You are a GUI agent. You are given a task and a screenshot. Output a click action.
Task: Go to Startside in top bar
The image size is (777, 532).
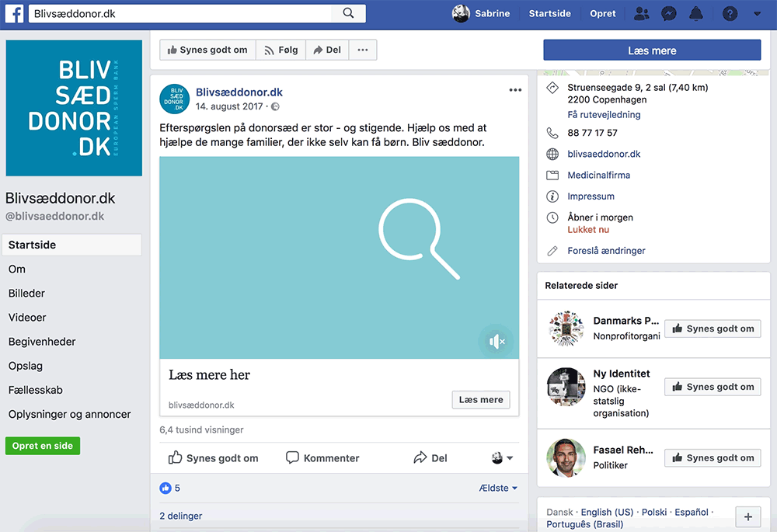click(x=549, y=13)
